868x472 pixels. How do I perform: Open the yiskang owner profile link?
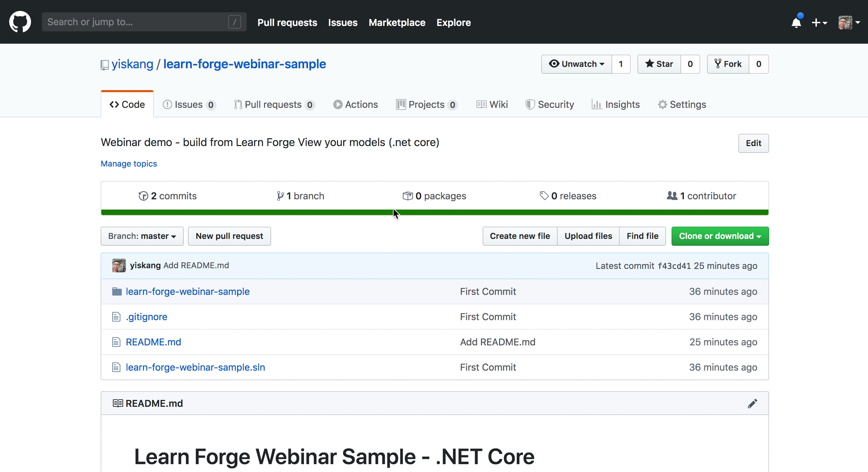click(x=132, y=64)
